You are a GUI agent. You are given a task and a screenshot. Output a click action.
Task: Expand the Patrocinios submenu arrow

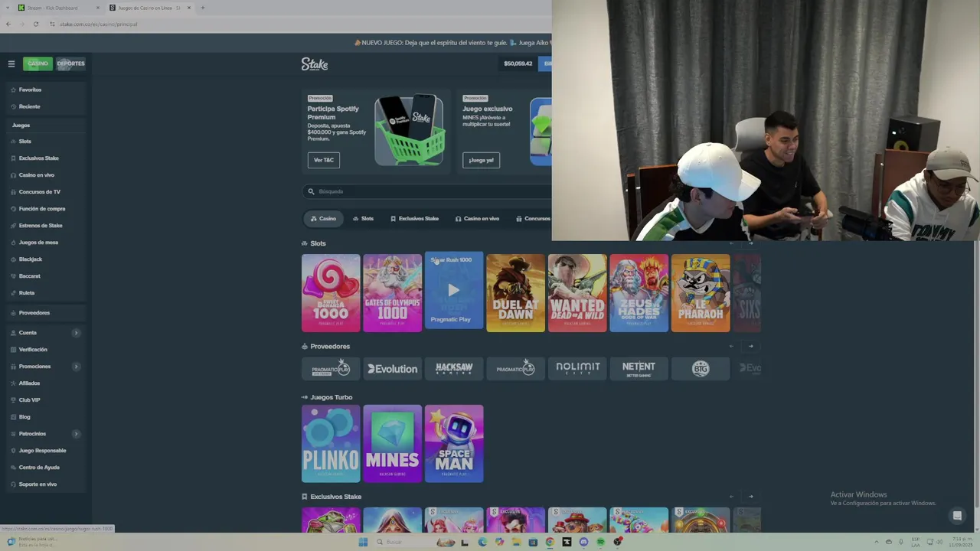[76, 434]
